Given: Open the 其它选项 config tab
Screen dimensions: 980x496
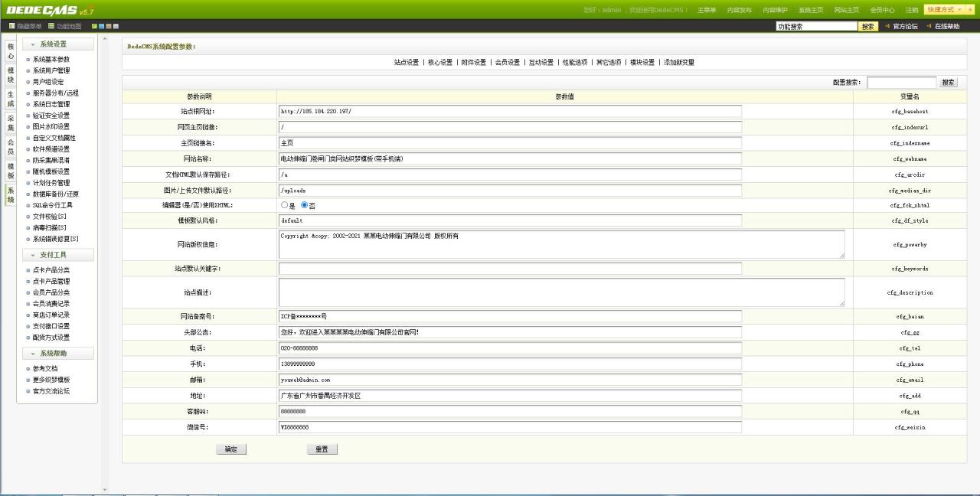Looking at the screenshot, I should [x=609, y=62].
